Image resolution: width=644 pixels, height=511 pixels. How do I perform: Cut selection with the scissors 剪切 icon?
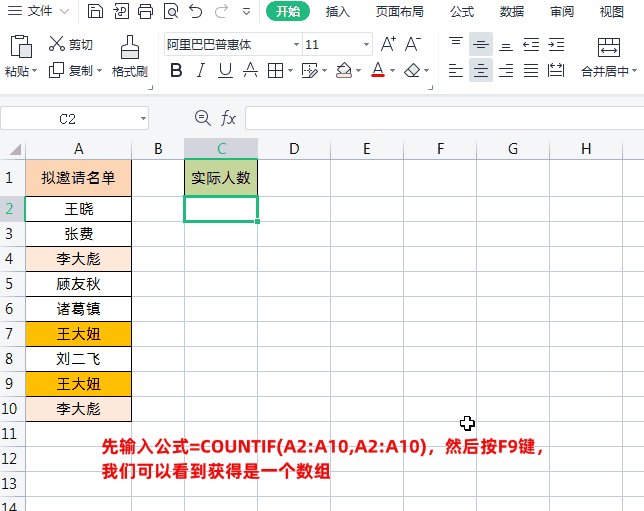tap(57, 44)
